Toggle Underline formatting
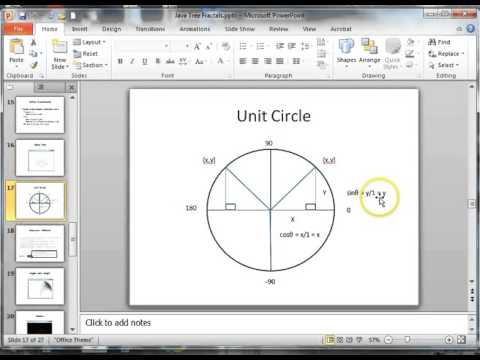 [x=145, y=61]
